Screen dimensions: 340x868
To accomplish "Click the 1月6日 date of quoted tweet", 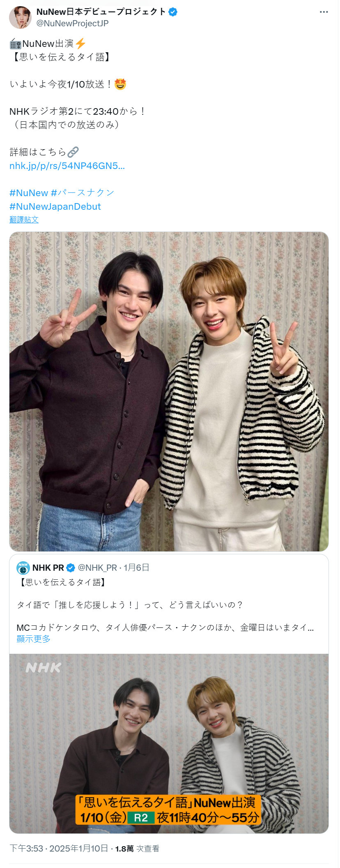I will point(136,568).
